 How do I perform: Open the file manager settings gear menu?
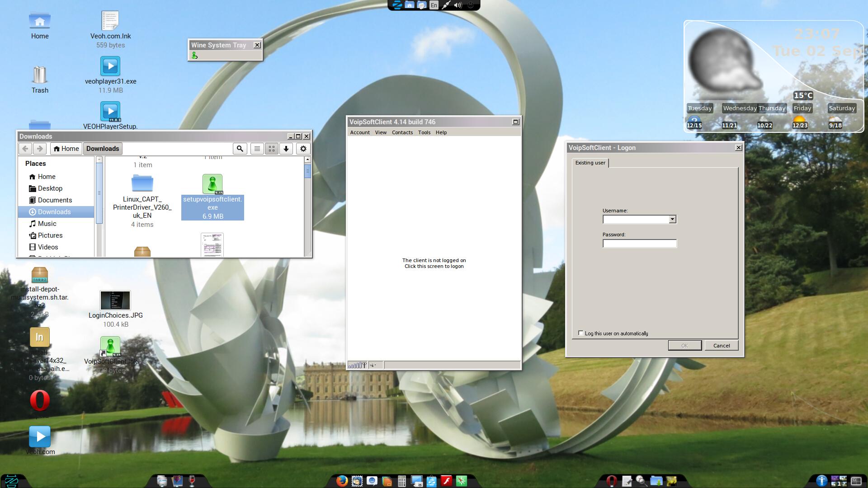303,149
